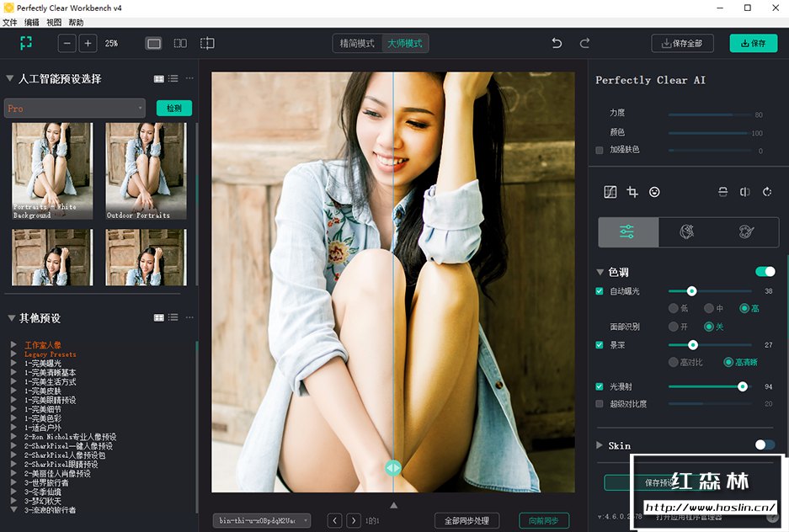Open the 帮助 menu
The height and width of the screenshot is (532, 789).
[x=76, y=22]
